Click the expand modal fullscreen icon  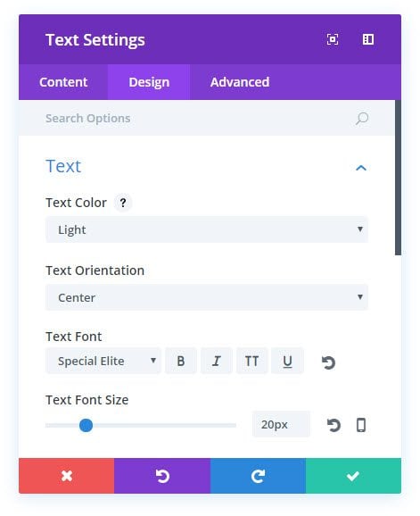(333, 39)
